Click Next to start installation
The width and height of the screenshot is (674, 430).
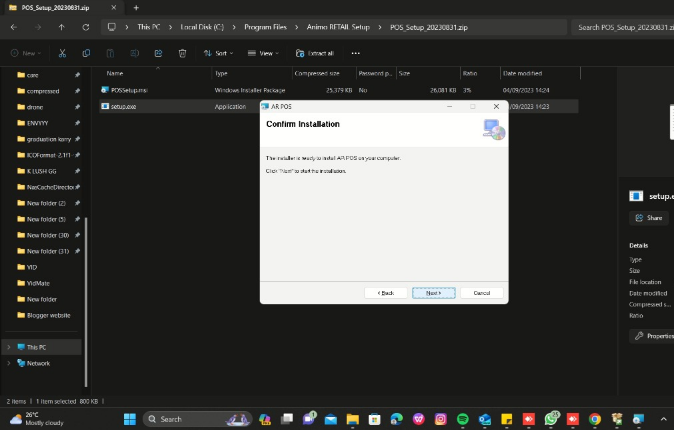[x=433, y=293]
